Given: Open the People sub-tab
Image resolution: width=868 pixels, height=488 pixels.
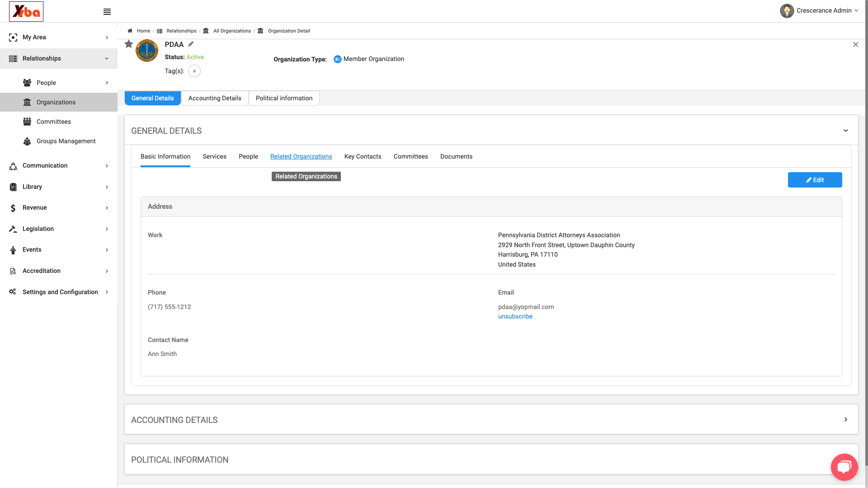Looking at the screenshot, I should pyautogui.click(x=248, y=156).
